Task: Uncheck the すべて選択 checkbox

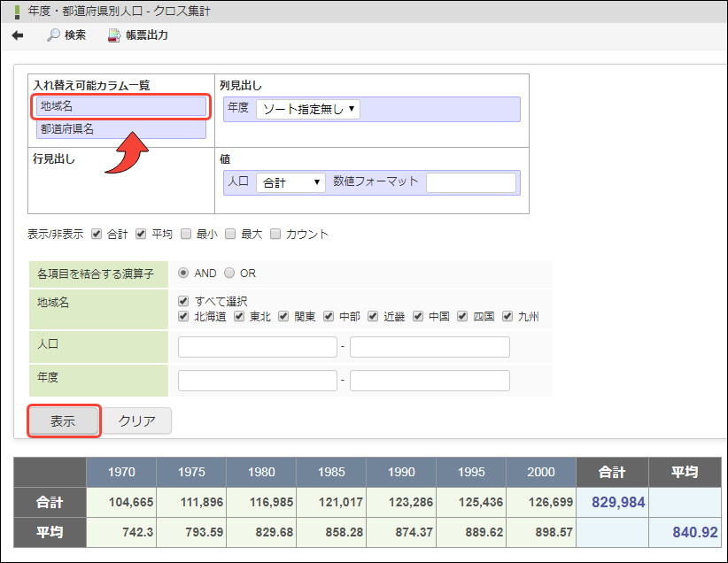Action: tap(183, 301)
